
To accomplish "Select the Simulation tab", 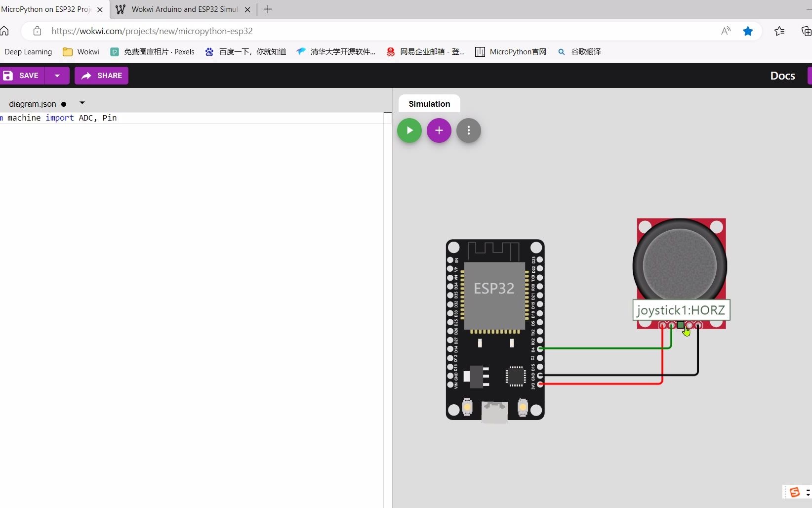I will tap(429, 104).
